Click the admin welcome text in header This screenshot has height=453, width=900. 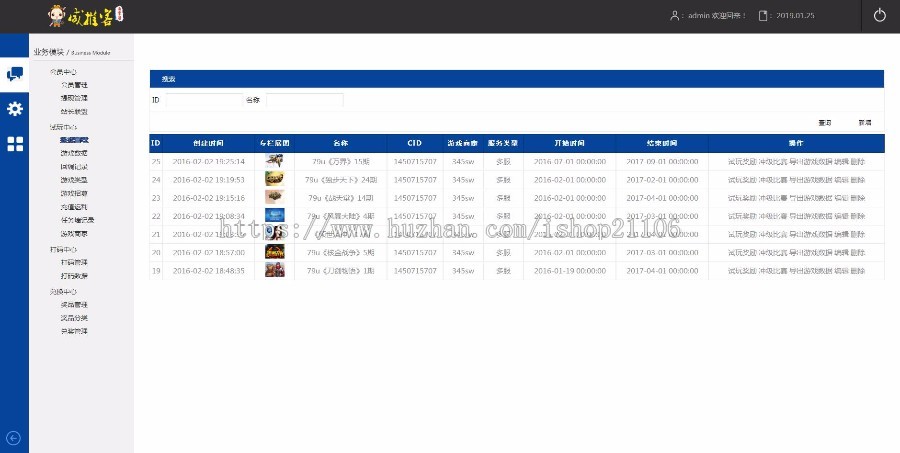717,16
